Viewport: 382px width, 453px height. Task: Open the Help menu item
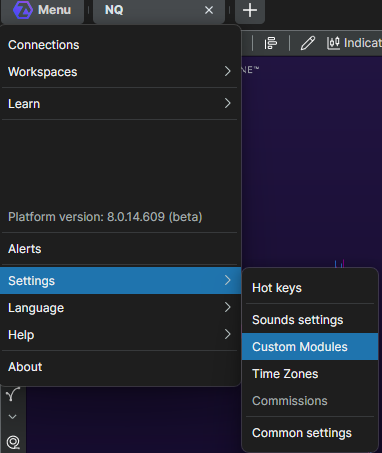[120, 335]
